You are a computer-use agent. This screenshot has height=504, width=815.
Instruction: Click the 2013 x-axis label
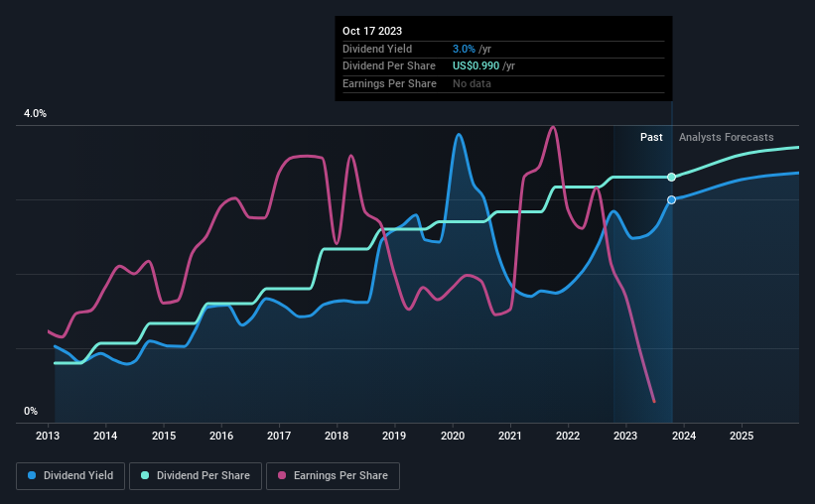pos(48,436)
